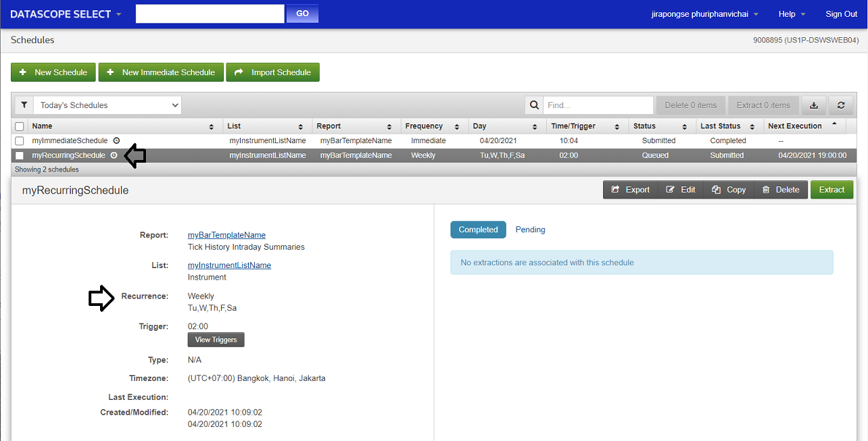Open the myBarTemplateName report link
The width and height of the screenshot is (868, 441).
click(226, 235)
